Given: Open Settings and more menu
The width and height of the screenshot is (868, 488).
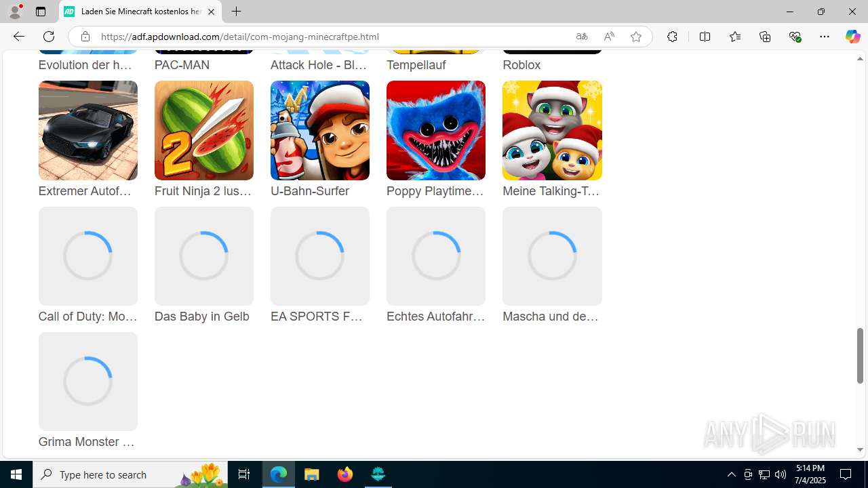Looking at the screenshot, I should pyautogui.click(x=825, y=37).
